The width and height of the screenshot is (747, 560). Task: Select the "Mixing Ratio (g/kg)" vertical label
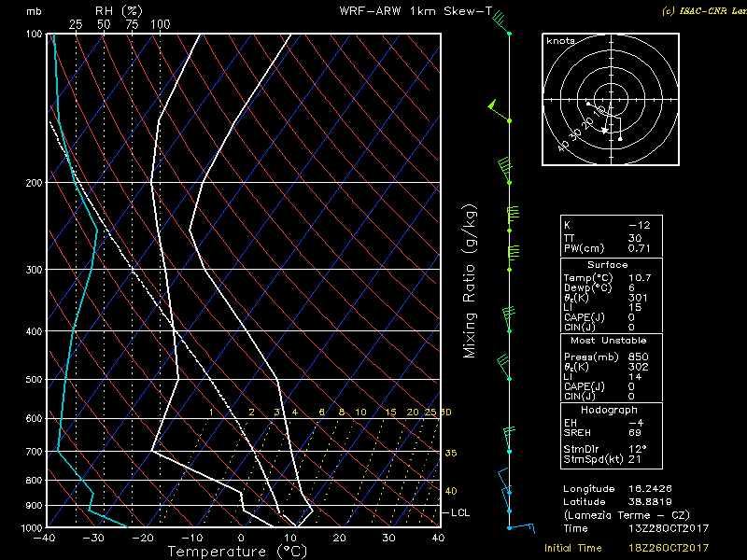tap(470, 281)
